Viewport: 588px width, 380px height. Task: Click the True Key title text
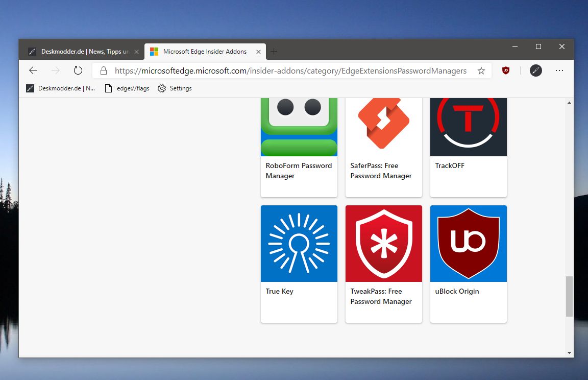click(279, 292)
